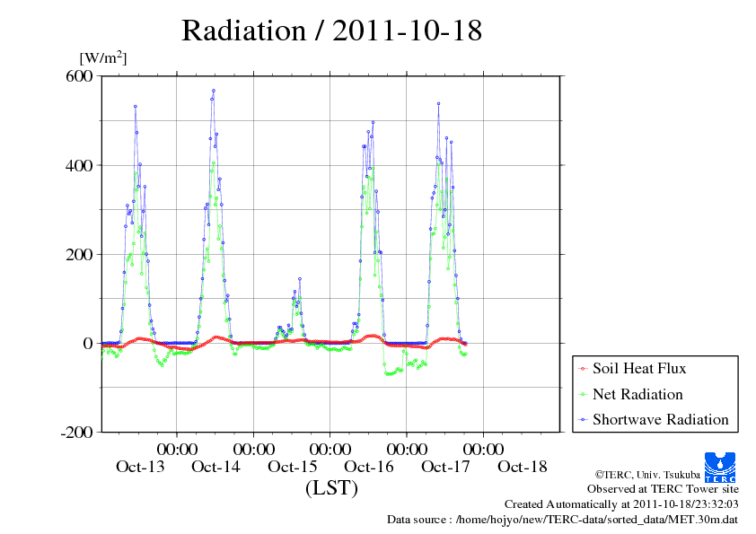Click the -200 y-axis tick label
Viewport: 756px width, 534px height.
(76, 433)
